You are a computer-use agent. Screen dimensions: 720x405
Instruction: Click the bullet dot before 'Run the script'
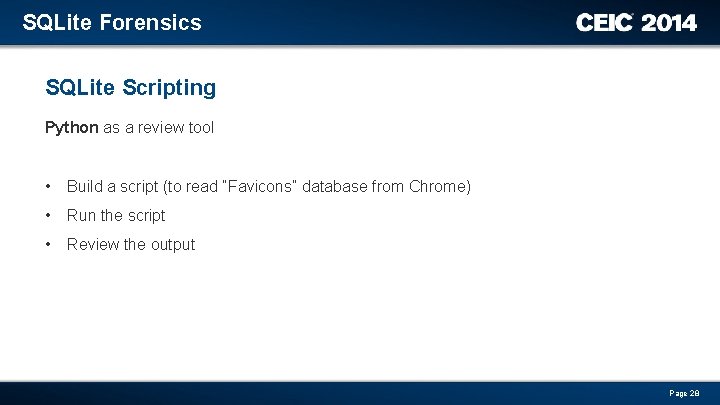[48, 215]
